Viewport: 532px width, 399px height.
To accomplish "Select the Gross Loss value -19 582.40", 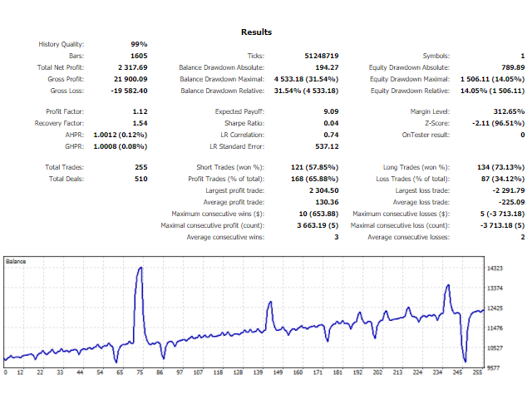I will [129, 91].
